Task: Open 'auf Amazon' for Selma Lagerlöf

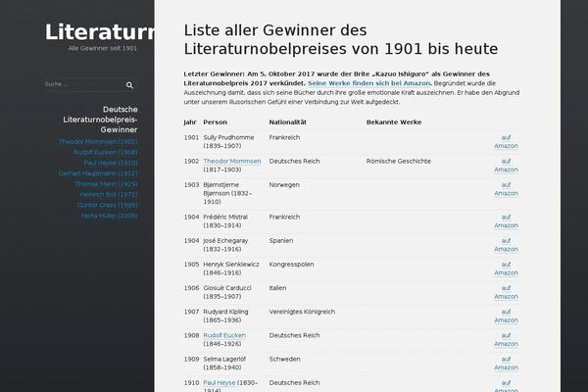Action: point(506,364)
